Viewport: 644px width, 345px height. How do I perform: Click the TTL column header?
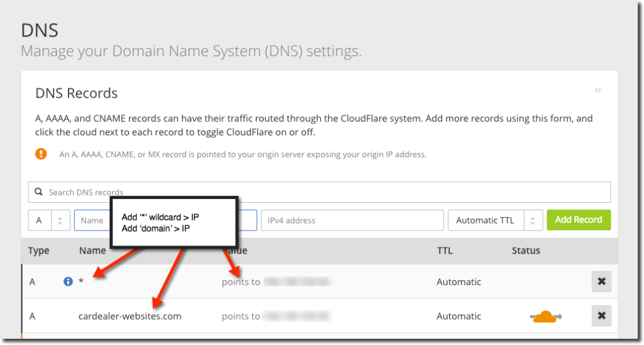point(445,251)
